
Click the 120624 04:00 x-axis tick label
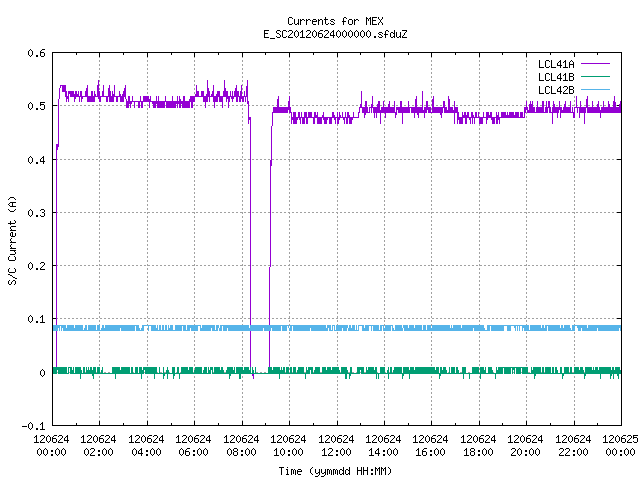(x=146, y=445)
